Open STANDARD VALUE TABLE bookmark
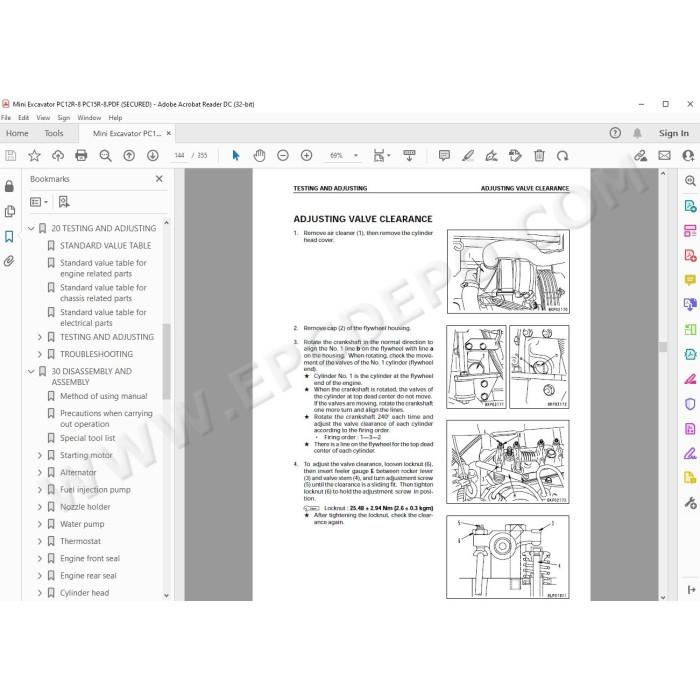700x700 pixels. [x=105, y=246]
